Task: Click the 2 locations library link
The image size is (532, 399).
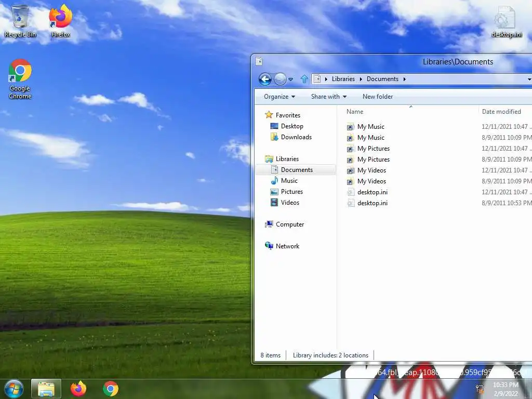Action: [x=353, y=355]
